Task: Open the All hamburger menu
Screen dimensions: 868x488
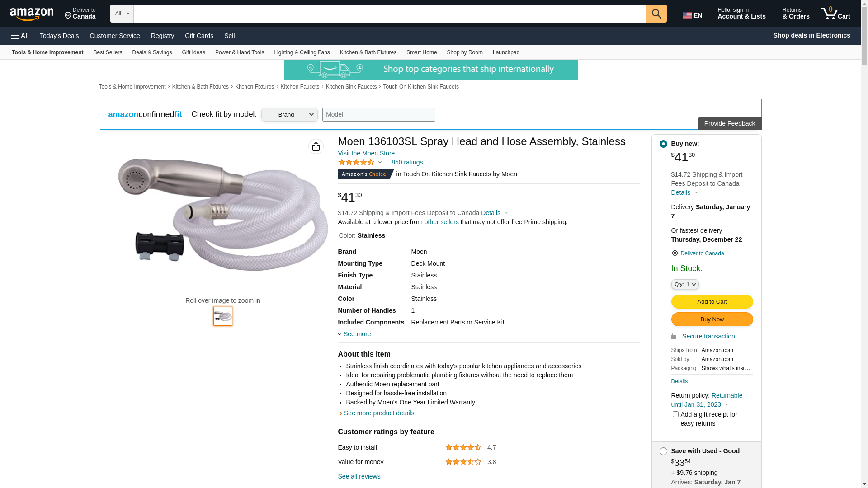Action: pyautogui.click(x=20, y=36)
